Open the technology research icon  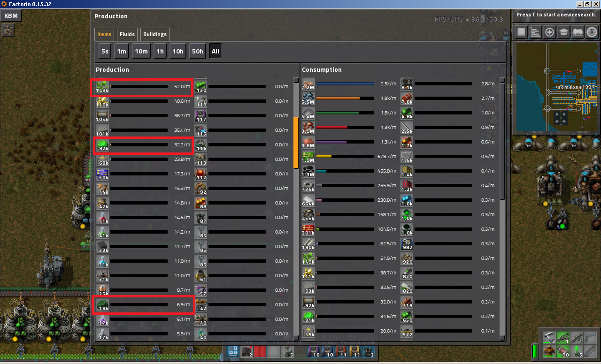tap(563, 32)
